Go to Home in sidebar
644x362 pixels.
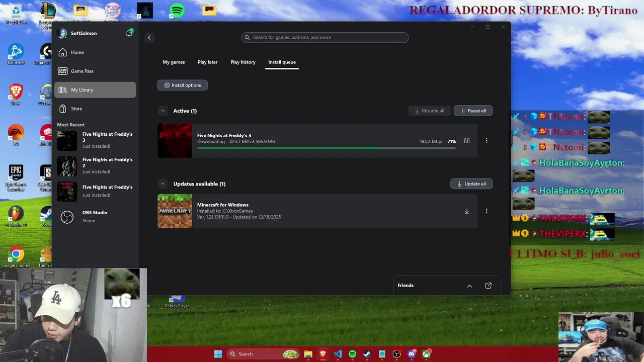click(x=95, y=52)
